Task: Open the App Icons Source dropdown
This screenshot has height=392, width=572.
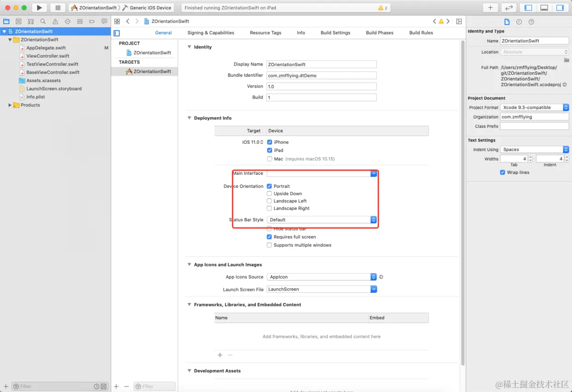Action: pos(322,277)
